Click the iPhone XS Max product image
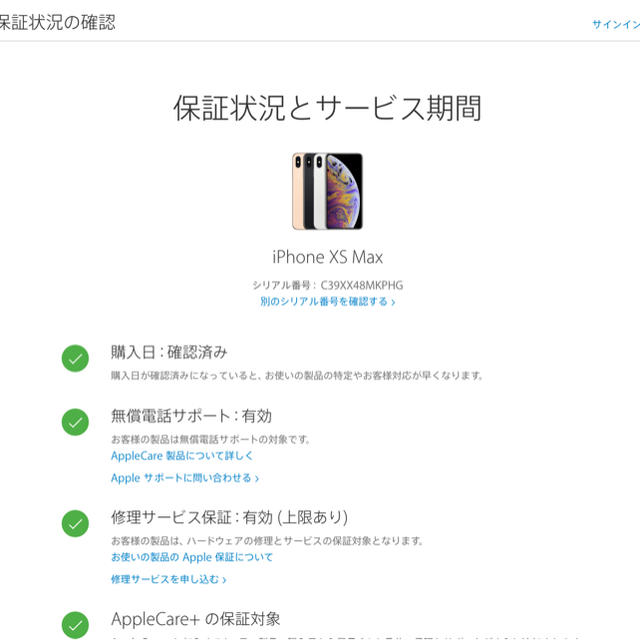 tap(327, 191)
